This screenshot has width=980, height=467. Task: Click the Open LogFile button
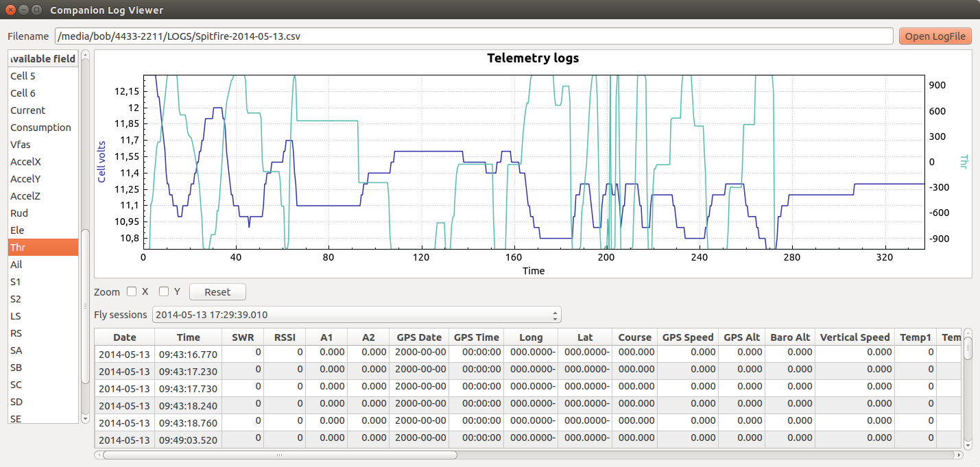pos(935,36)
